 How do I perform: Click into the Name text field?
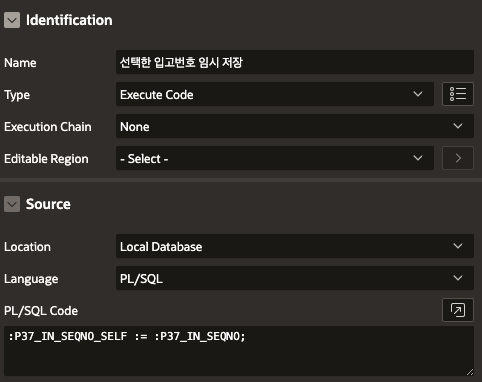295,62
